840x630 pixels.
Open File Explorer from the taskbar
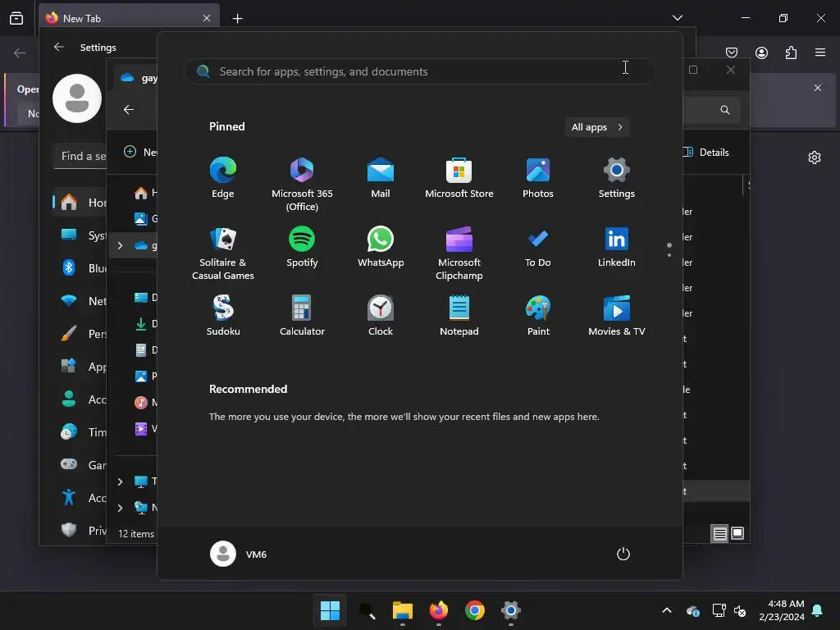402,610
